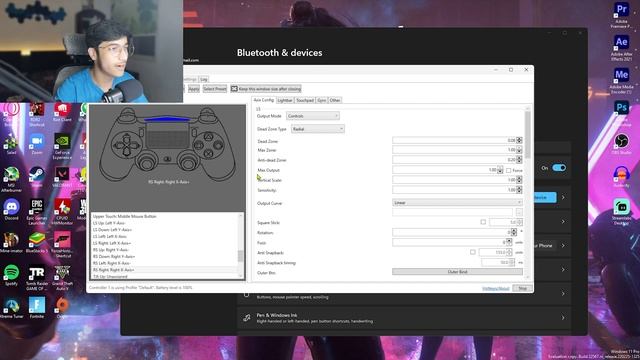Click the Stop button at bottom right
640x360 pixels.
[x=522, y=288]
